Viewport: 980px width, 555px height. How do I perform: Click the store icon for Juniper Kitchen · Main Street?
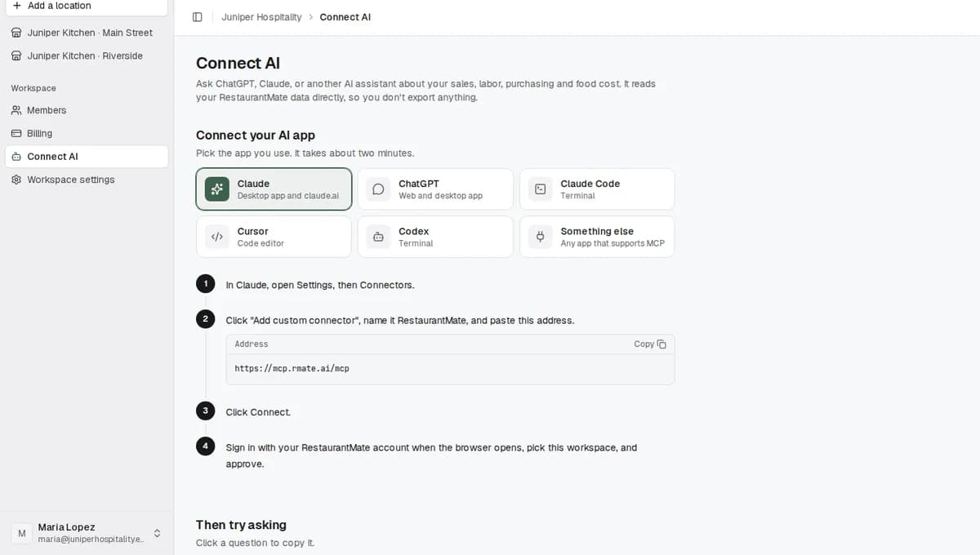[16, 33]
